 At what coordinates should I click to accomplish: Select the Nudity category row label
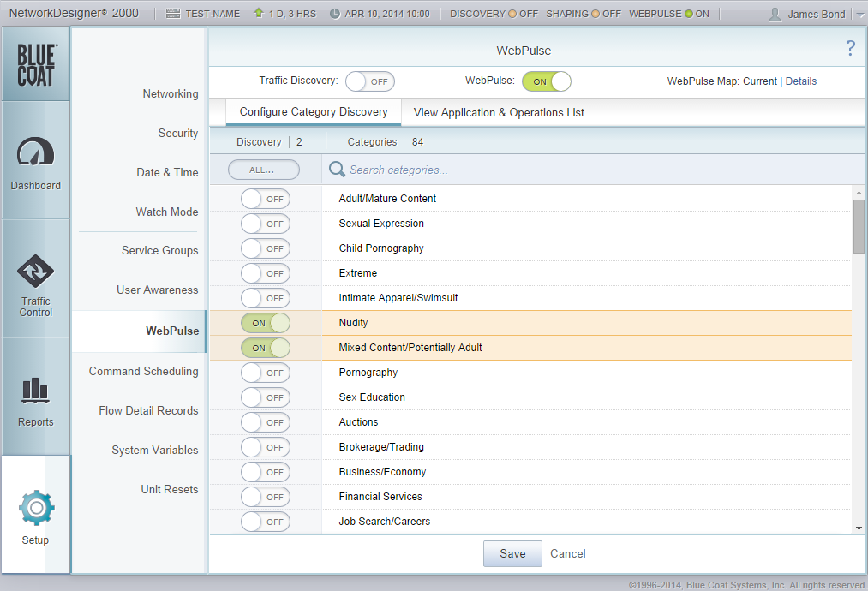(x=353, y=323)
